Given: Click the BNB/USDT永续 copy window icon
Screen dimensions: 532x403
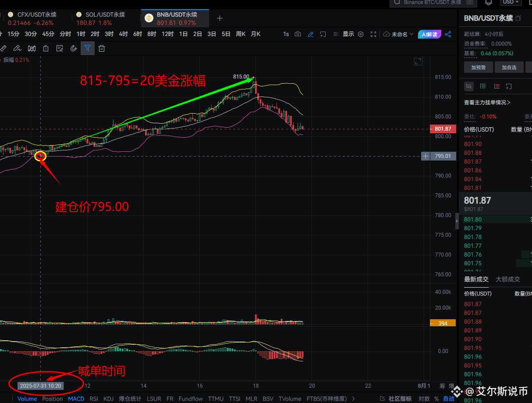Looking at the screenshot, I should point(518,18).
